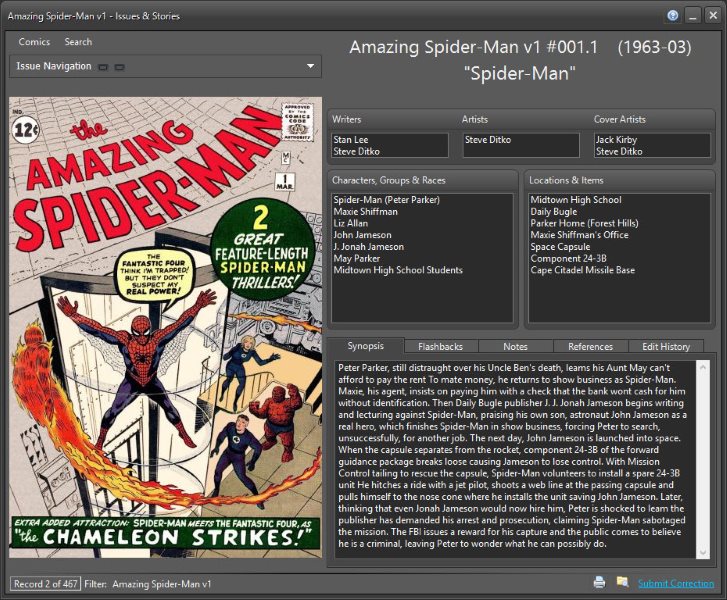Open help via the blue question mark icon
Image resolution: width=727 pixels, height=600 pixels.
click(673, 16)
